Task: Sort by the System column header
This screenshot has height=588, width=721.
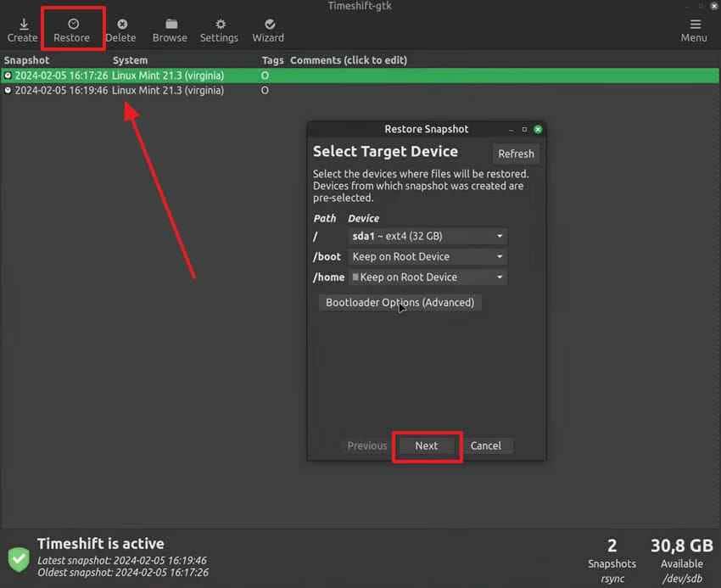Action: pos(131,60)
